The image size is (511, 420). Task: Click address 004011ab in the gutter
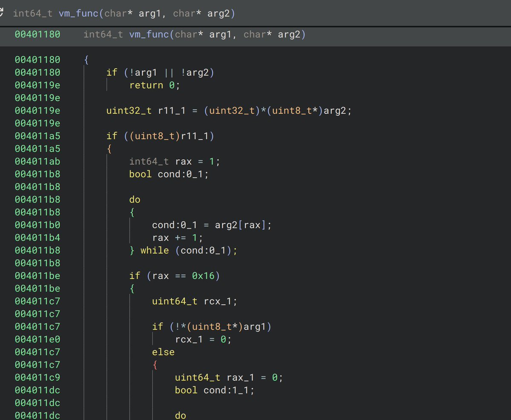(x=37, y=162)
